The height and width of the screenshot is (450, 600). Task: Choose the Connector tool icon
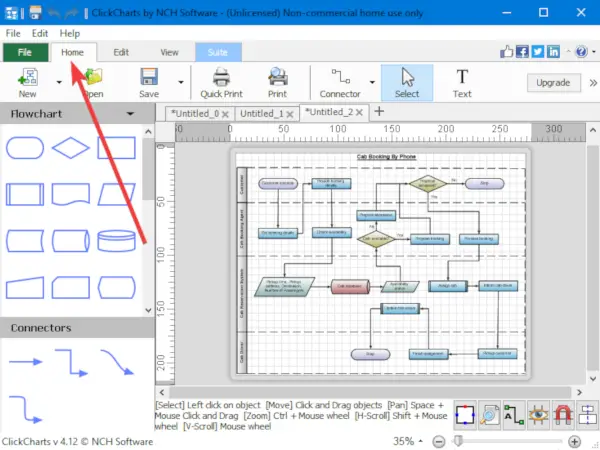click(340, 77)
